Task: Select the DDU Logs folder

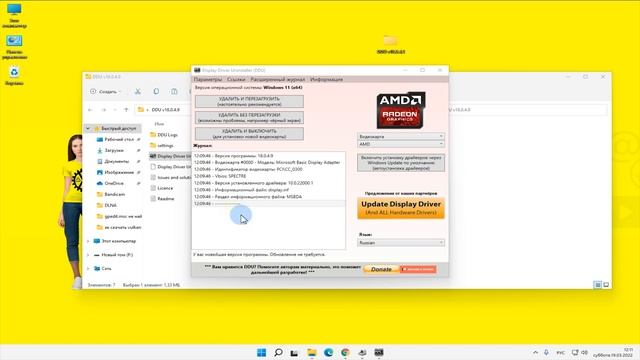Action: pyautogui.click(x=164, y=135)
